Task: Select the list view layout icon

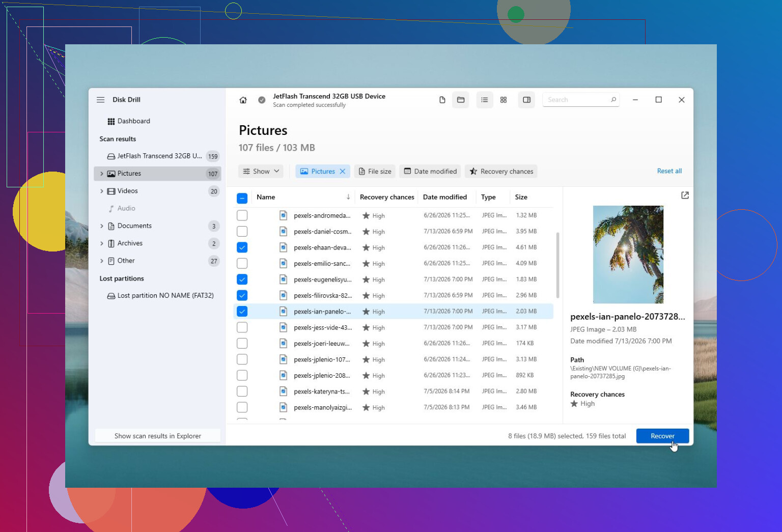Action: tap(485, 100)
